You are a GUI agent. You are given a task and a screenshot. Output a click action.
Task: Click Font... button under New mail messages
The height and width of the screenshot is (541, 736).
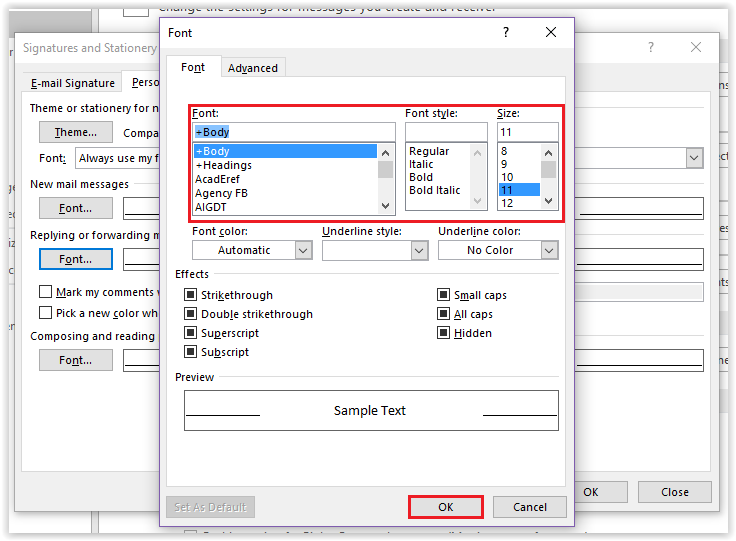click(76, 208)
